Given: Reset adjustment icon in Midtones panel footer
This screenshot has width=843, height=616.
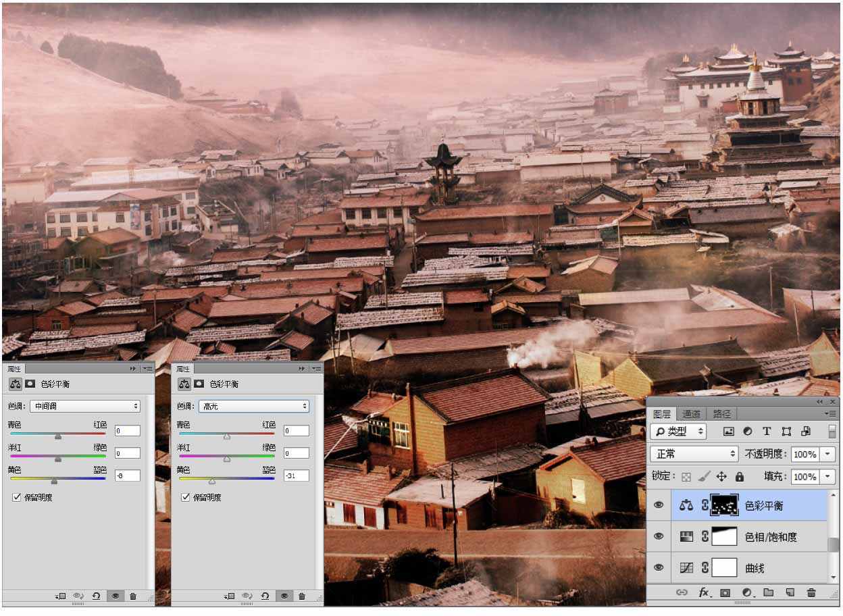Looking at the screenshot, I should click(x=97, y=596).
